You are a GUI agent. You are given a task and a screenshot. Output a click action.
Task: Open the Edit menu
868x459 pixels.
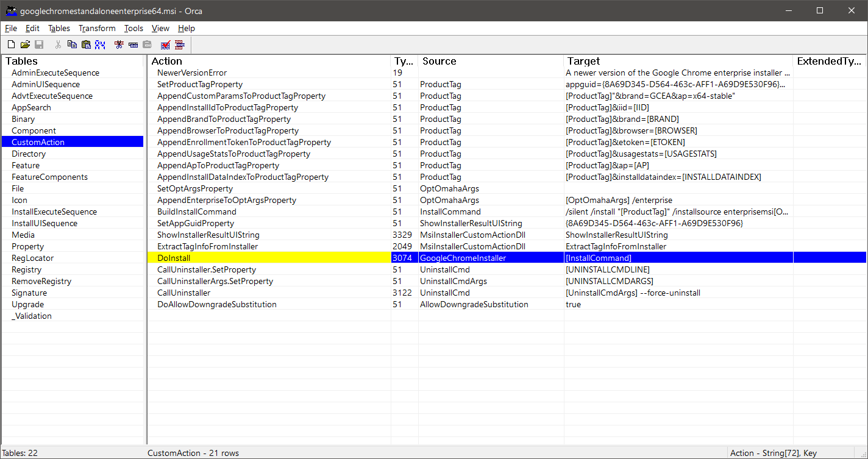[x=32, y=28]
